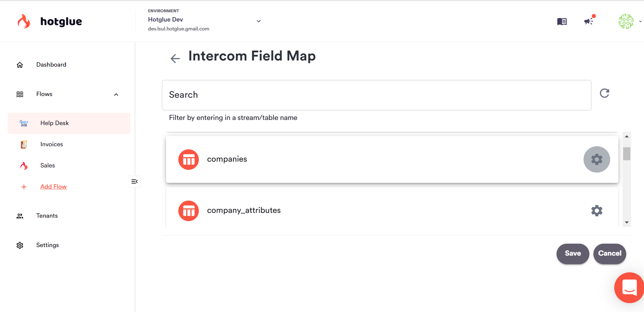Focus the stream Search field
Screen dimensions: 644x312
376,95
